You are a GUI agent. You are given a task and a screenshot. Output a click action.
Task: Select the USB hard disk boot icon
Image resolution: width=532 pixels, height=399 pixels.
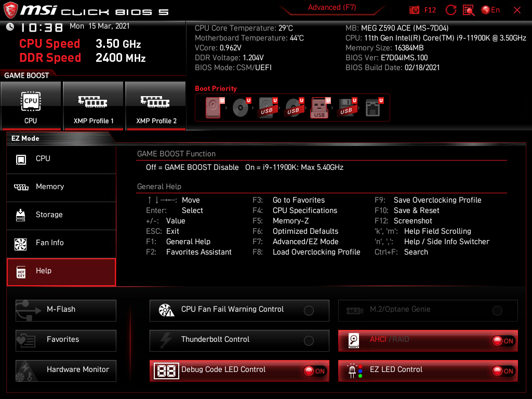coord(268,108)
